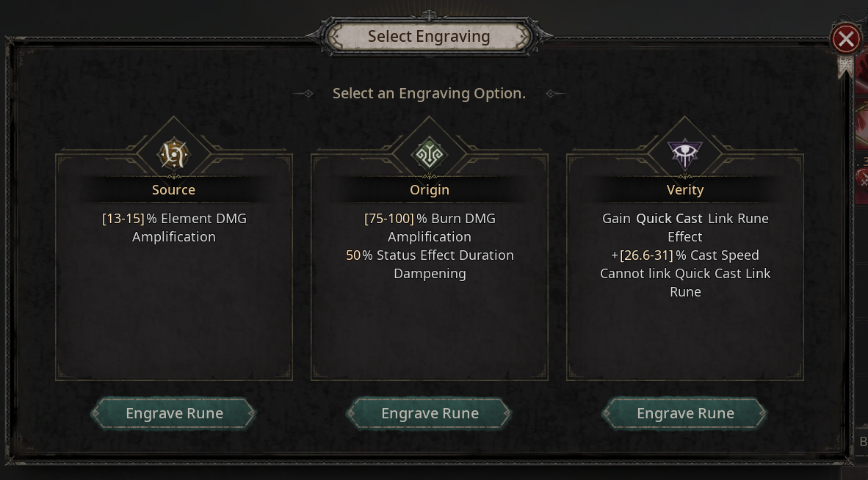Engrave the Verity rune
This screenshot has height=480, width=868.
[685, 413]
